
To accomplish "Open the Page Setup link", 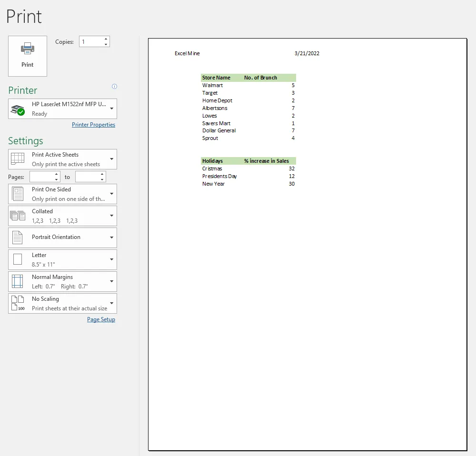I will pyautogui.click(x=101, y=319).
